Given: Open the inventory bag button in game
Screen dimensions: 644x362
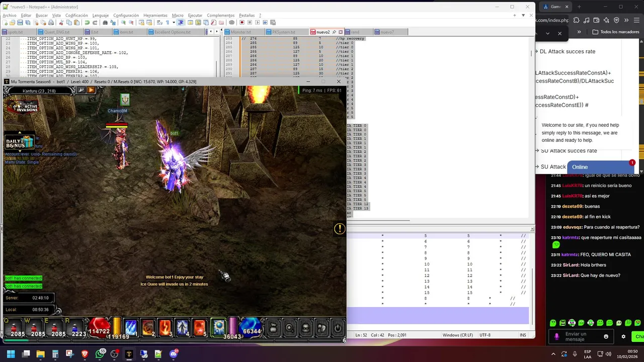Looking at the screenshot, I should 274,328.
